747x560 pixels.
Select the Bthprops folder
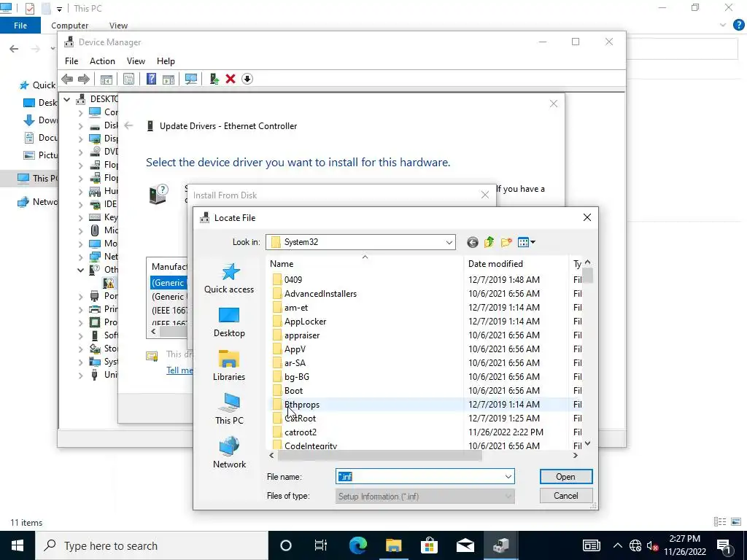pyautogui.click(x=302, y=405)
